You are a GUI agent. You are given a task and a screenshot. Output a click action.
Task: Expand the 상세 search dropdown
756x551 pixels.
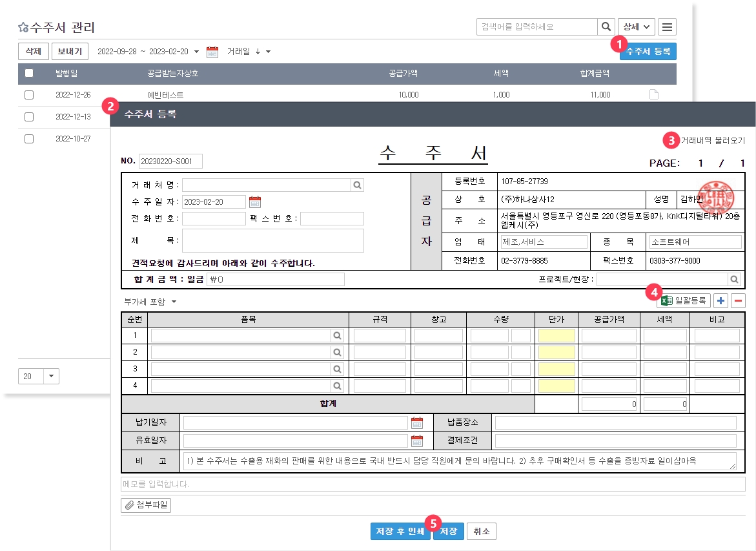click(636, 27)
